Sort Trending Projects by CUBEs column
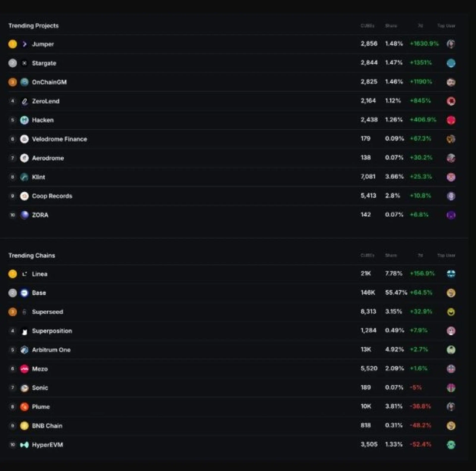 coord(367,26)
